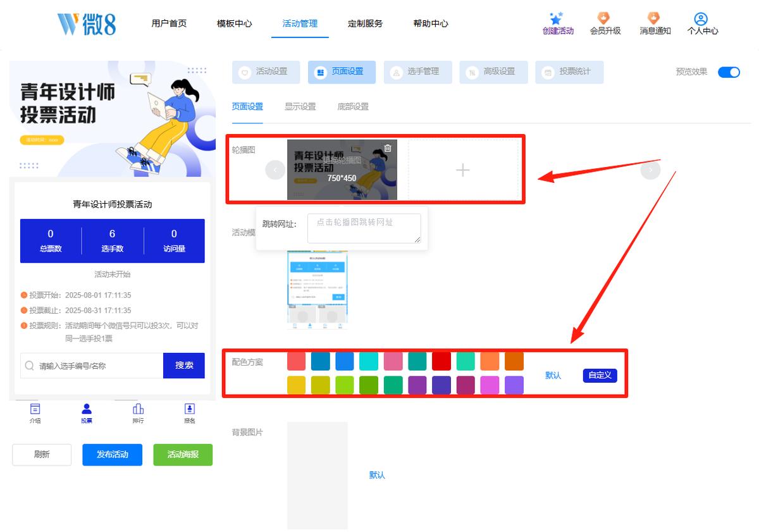This screenshot has width=759, height=532.
Task: Switch to the 高级设置 tab
Action: (493, 72)
